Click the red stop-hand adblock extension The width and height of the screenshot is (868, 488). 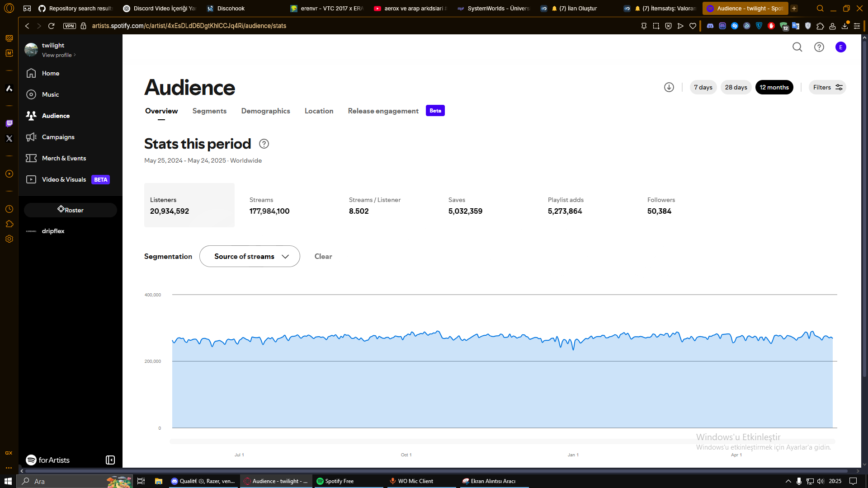(771, 26)
